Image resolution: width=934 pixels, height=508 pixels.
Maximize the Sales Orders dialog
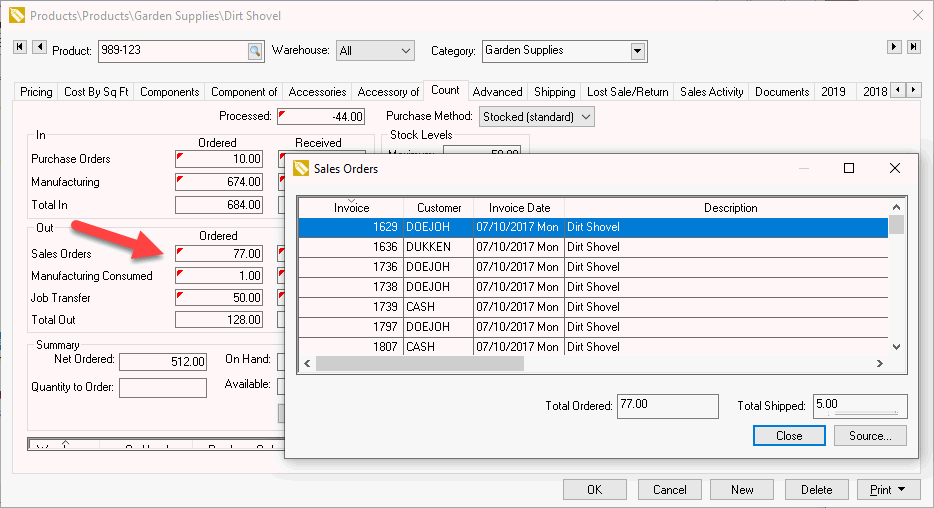849,168
